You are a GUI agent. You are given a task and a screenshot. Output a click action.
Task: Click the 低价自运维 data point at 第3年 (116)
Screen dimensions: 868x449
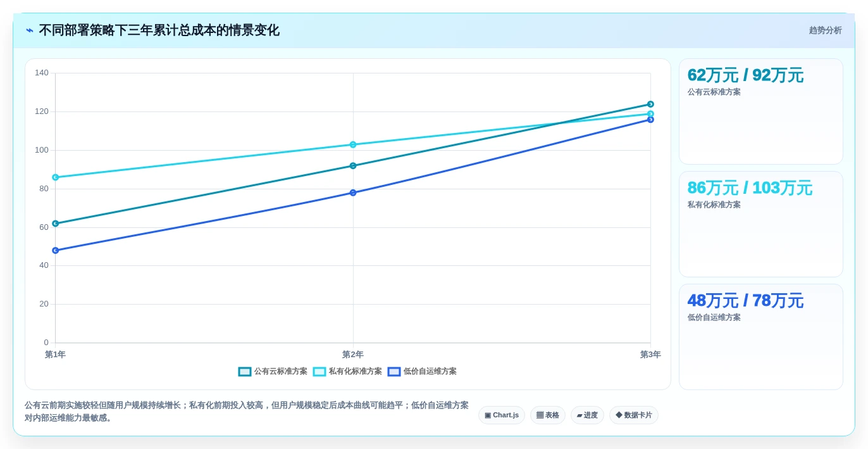coord(650,120)
